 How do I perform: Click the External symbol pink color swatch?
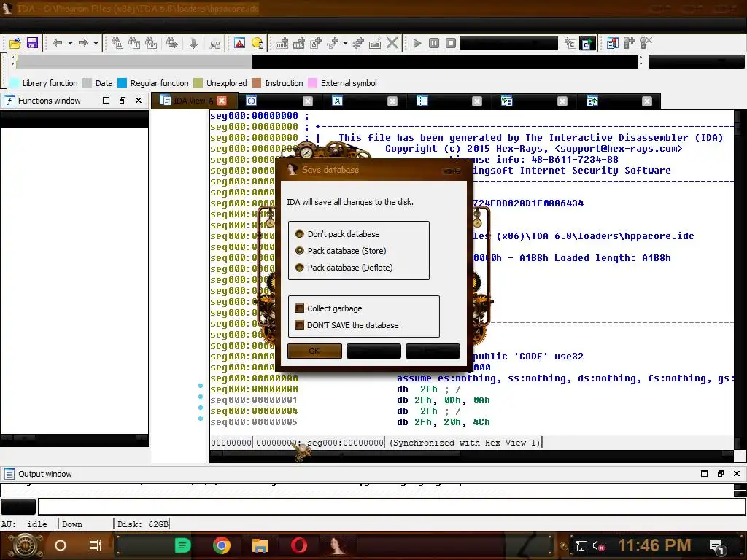(x=312, y=83)
